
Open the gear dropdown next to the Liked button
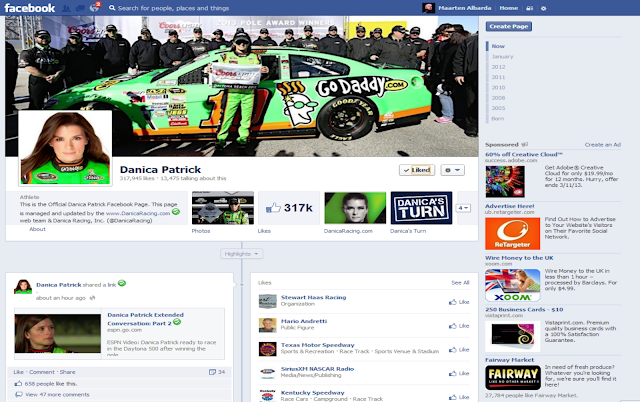[452, 170]
